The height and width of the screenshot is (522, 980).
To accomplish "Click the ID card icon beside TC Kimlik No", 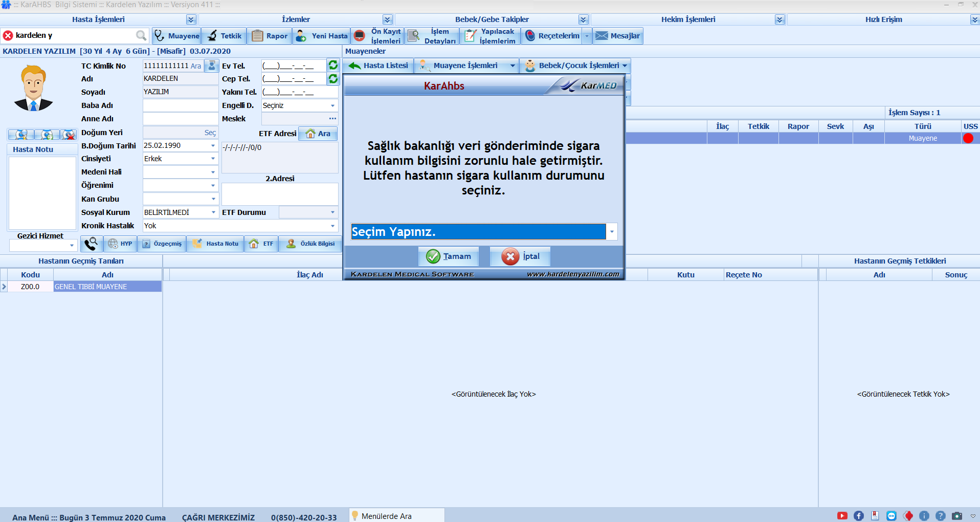I will (211, 66).
